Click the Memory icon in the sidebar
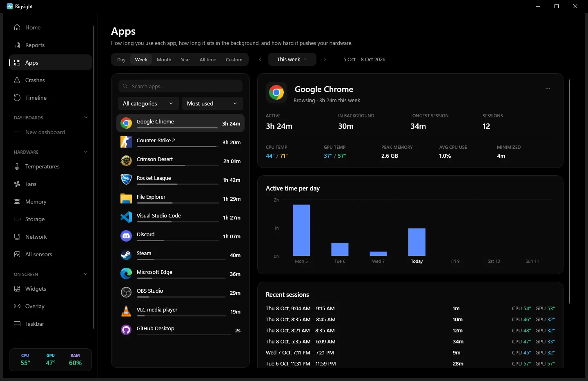 [x=17, y=202]
